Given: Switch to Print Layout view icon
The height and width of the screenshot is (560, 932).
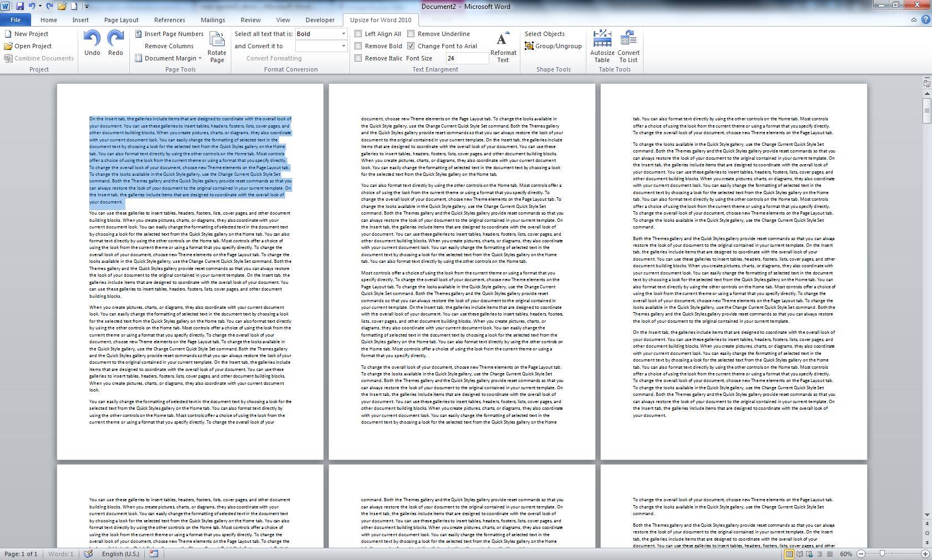Looking at the screenshot, I should [789, 554].
